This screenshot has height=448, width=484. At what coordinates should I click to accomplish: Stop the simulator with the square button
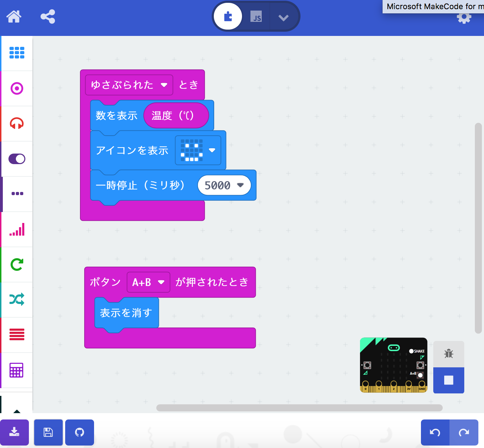coord(449,380)
